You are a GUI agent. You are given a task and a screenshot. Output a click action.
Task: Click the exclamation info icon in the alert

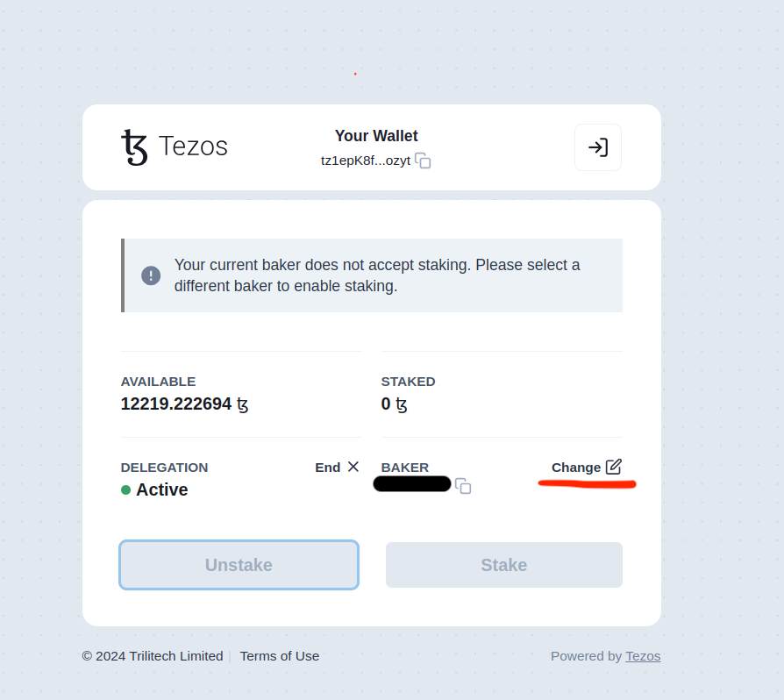[151, 275]
